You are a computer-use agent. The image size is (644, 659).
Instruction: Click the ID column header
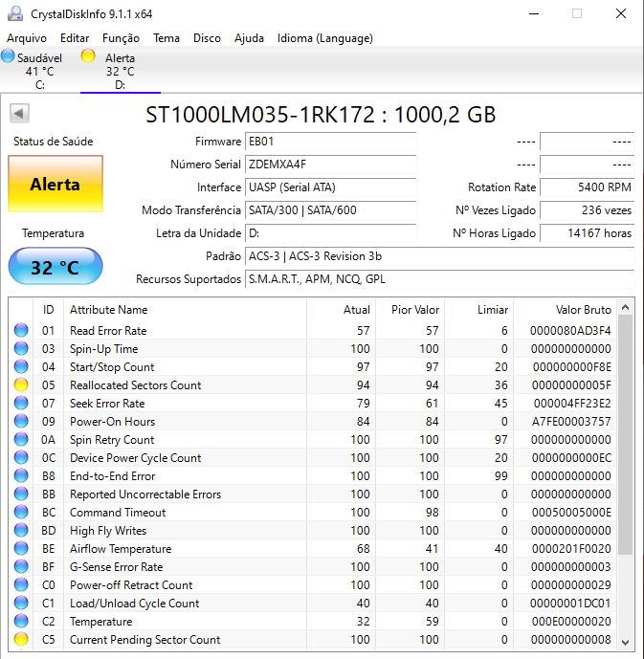point(49,310)
